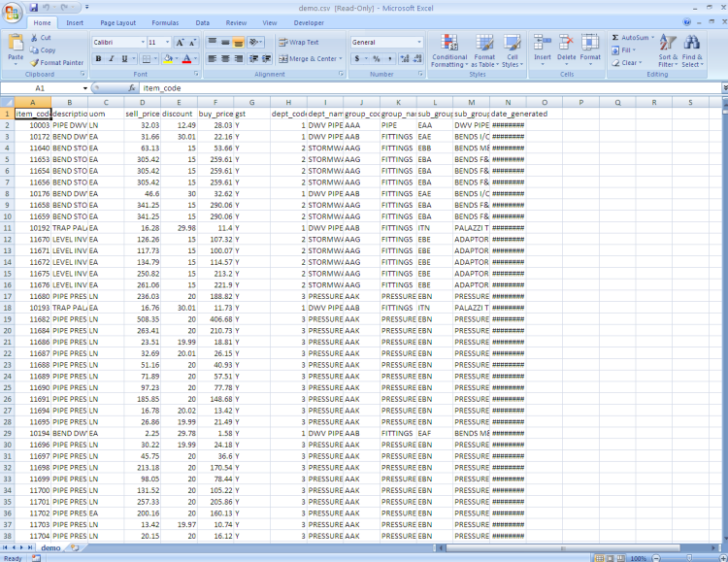Expand the AutoSum dropdown arrow
This screenshot has width=728, height=562.
pos(652,38)
